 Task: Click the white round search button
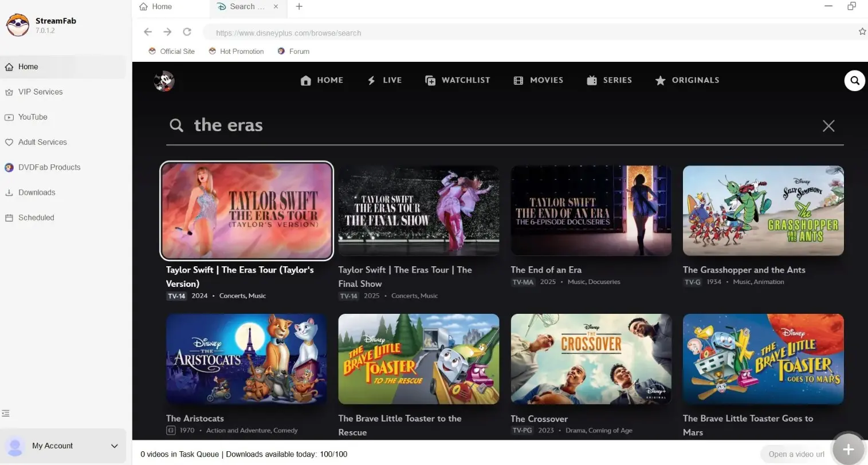pos(854,81)
